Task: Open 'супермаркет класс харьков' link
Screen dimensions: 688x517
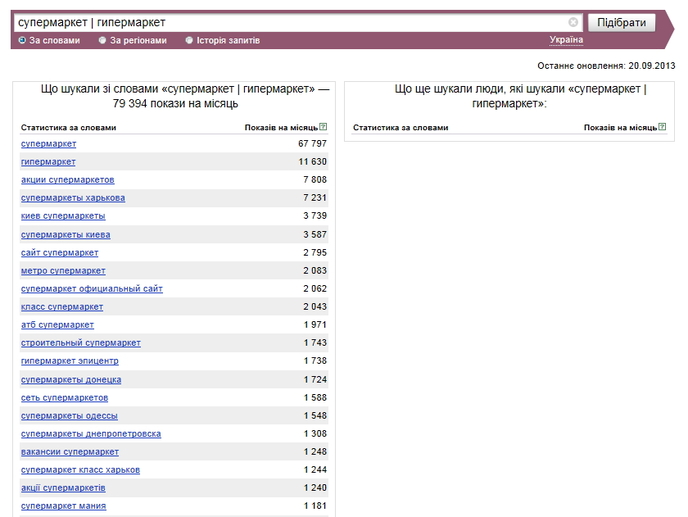Action: 80,470
